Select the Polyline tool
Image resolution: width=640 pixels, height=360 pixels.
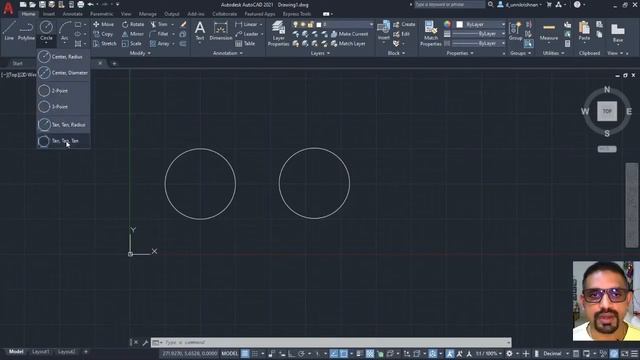[x=26, y=31]
